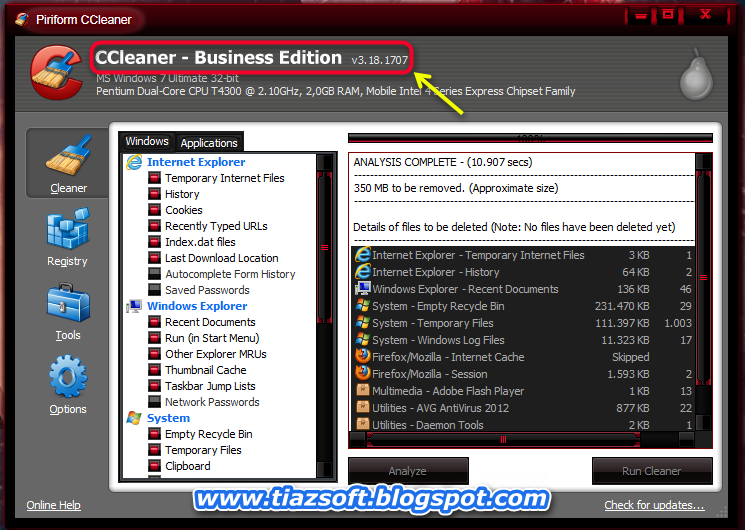Toggle Thumbnail Cache checkbox
The image size is (745, 530).
pos(154,370)
